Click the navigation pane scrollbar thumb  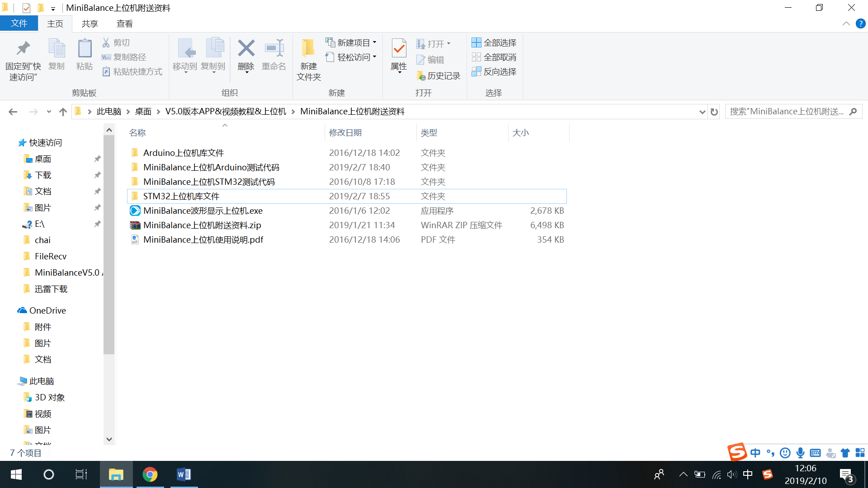(x=109, y=244)
